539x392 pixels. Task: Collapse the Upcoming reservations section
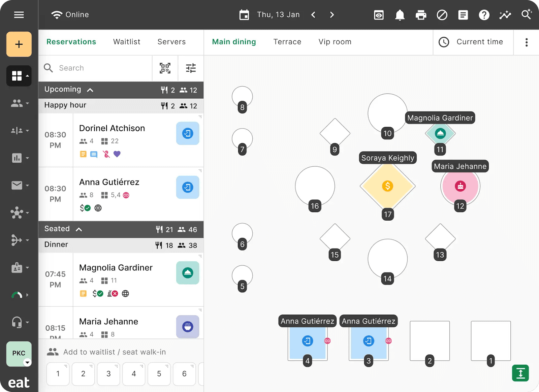pos(90,90)
